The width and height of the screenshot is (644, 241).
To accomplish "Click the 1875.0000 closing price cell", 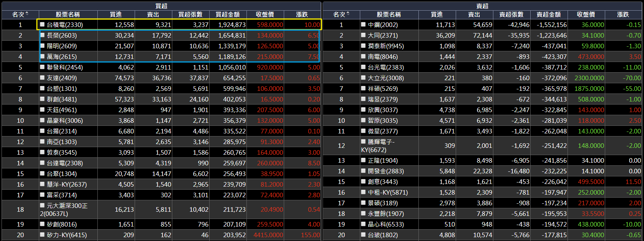I will tap(589, 89).
